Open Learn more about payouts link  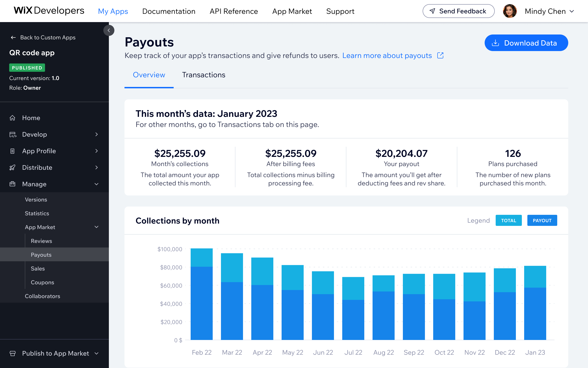tap(387, 55)
